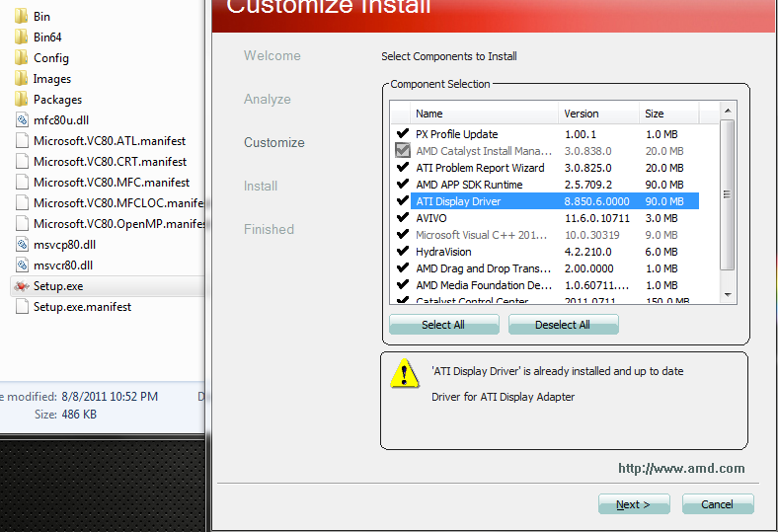
Task: Uncheck ATI Display Driver component
Action: click(403, 201)
